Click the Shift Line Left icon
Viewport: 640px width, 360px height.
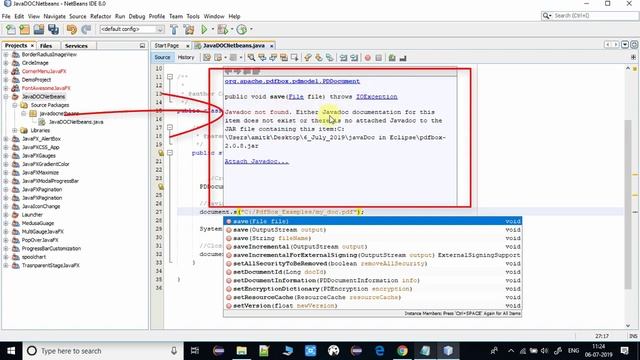[x=343, y=58]
